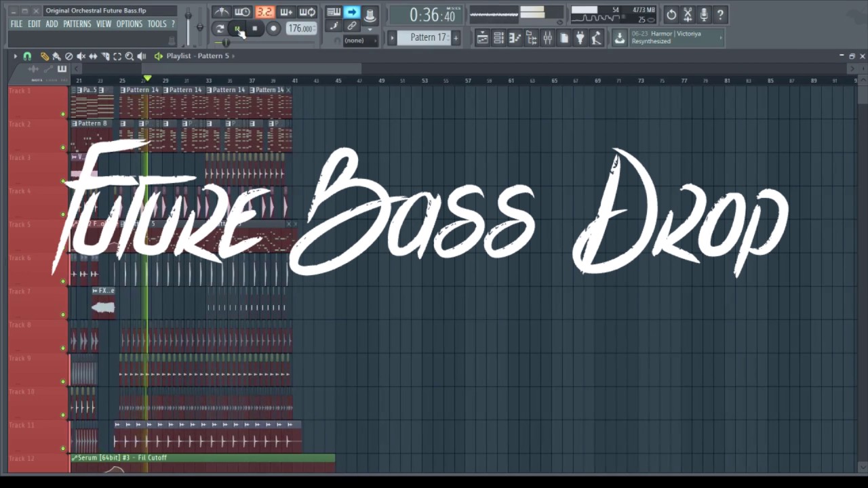Select the slice tool
868x488 pixels.
click(x=105, y=56)
